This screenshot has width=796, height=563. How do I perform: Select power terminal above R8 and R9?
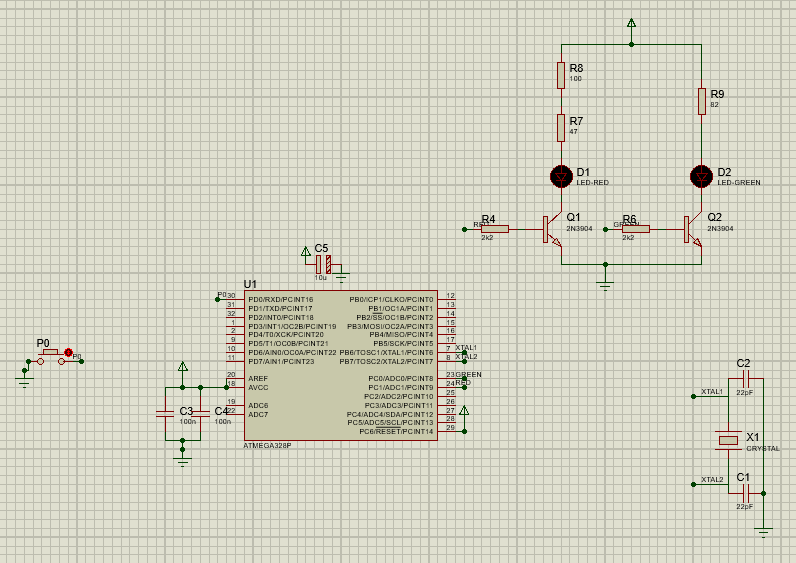632,23
